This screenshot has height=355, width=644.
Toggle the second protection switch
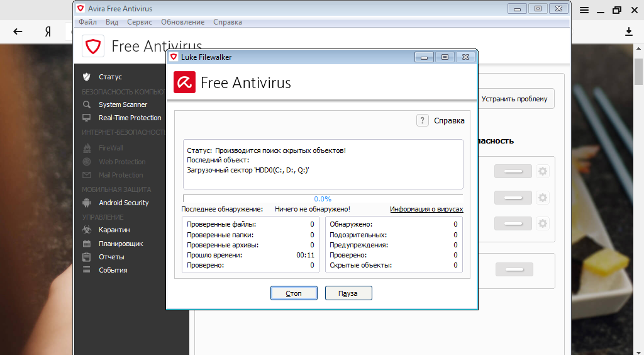tap(513, 198)
